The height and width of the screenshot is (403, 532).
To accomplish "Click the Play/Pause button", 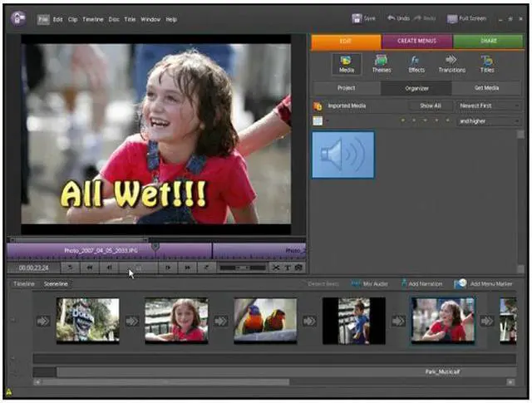I will click(x=139, y=268).
